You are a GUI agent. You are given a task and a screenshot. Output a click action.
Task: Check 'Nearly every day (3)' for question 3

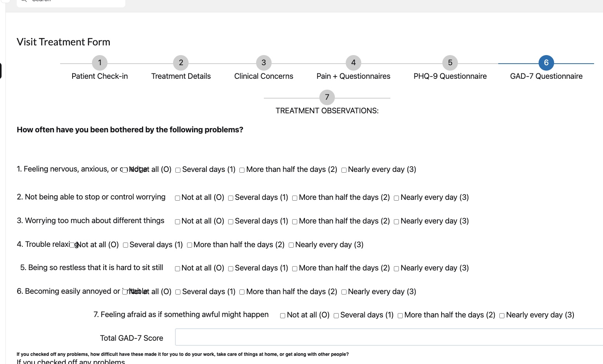tap(397, 222)
